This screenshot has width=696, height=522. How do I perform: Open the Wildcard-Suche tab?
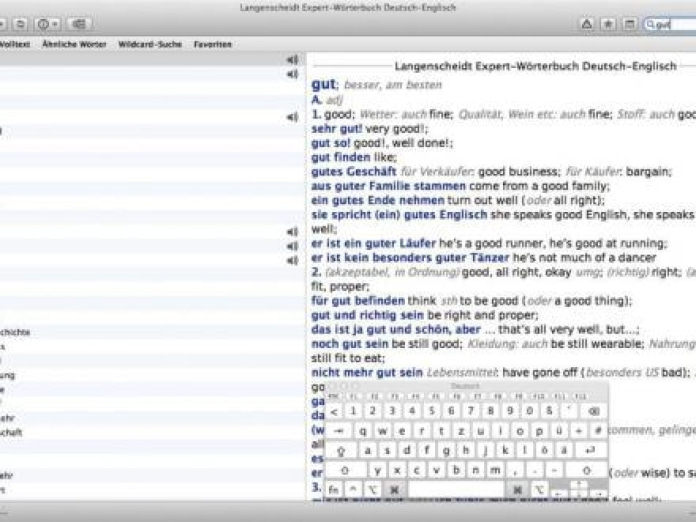(x=150, y=44)
